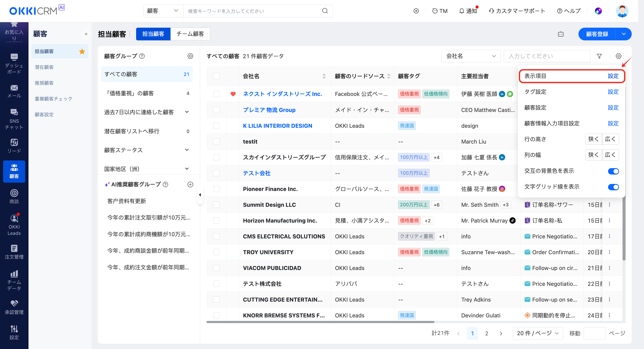Open 推奨顧客 in the side menu

tap(44, 83)
